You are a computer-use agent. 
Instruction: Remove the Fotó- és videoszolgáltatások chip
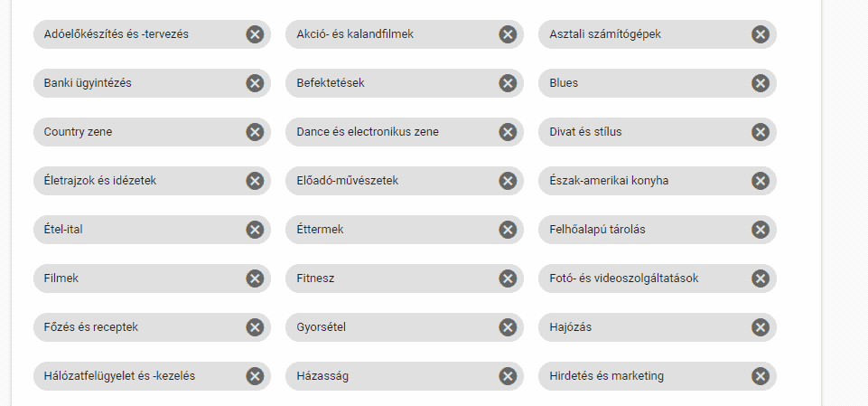761,279
